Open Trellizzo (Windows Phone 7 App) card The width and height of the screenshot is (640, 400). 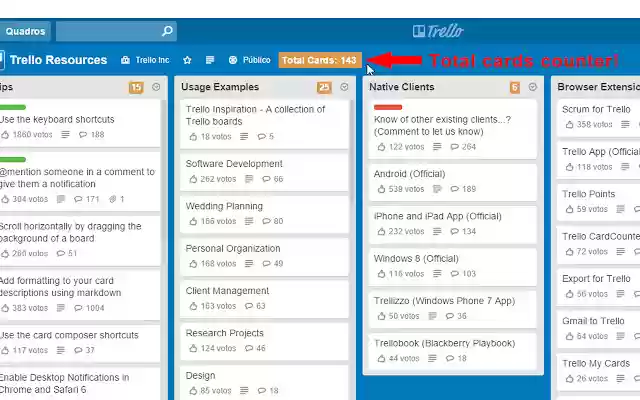452,309
